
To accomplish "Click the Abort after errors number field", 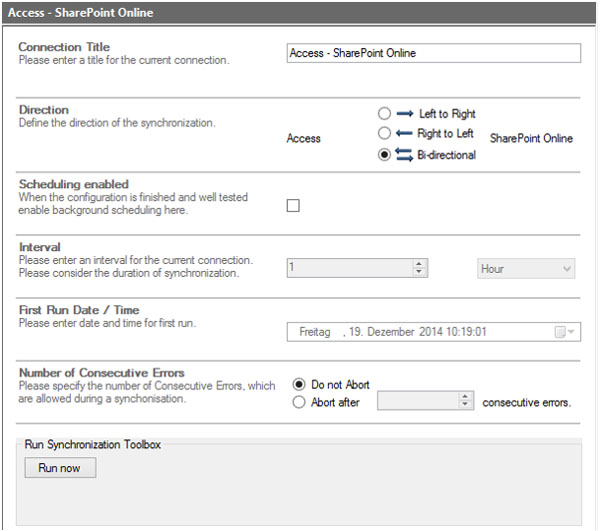I will pos(416,402).
